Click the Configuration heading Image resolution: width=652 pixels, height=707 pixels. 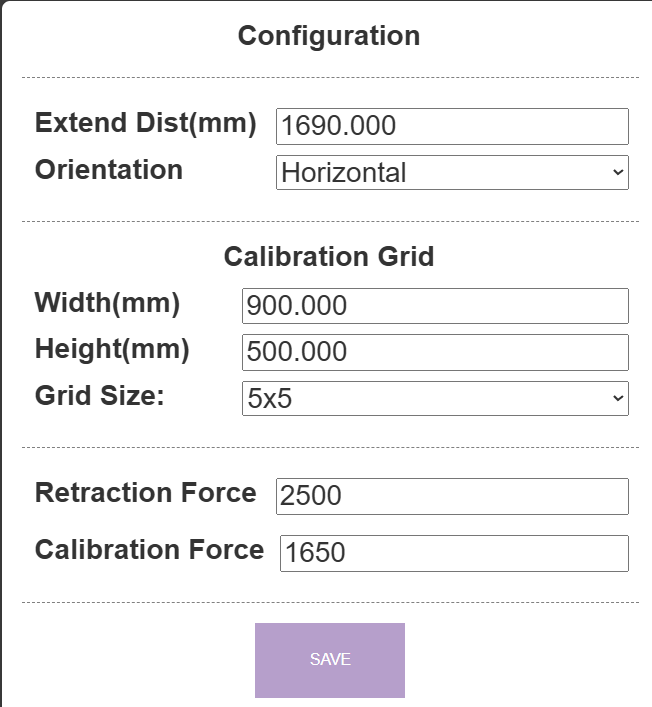click(x=329, y=37)
